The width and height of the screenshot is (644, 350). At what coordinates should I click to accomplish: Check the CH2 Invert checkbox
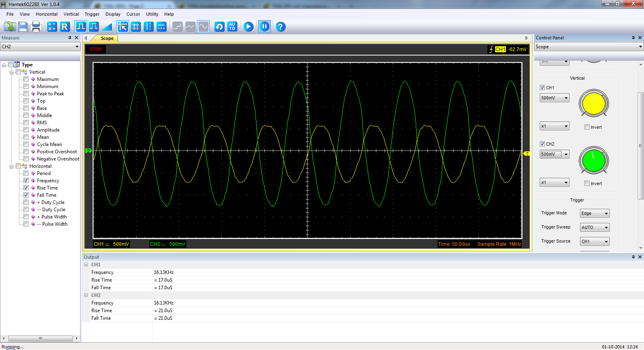point(587,183)
